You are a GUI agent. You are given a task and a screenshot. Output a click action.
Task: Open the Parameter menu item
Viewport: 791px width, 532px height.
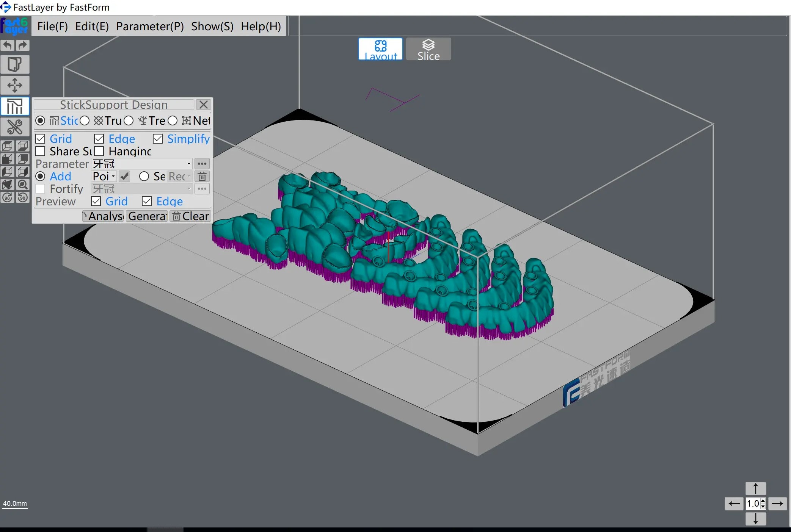(x=150, y=25)
